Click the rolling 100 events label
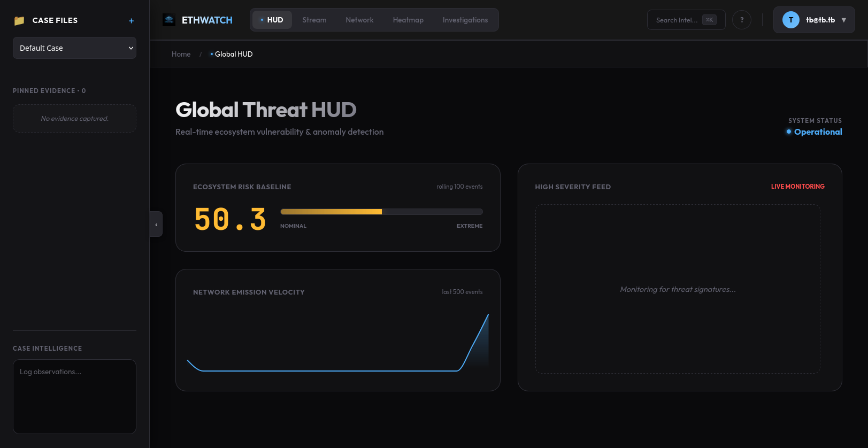 (459, 187)
